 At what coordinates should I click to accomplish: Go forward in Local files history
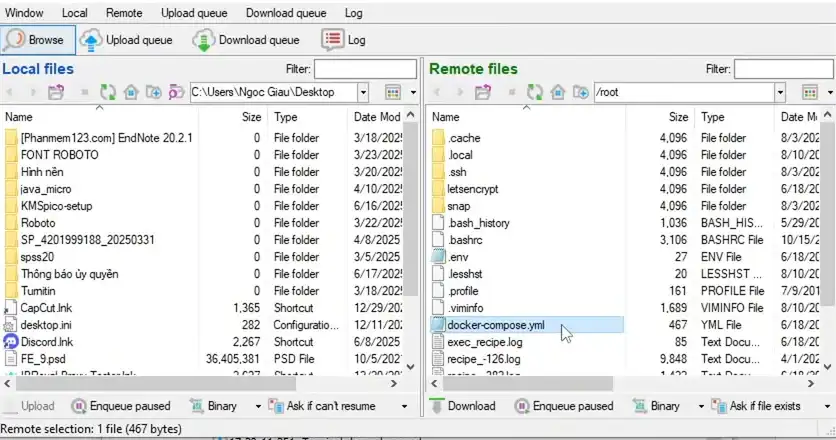pos(33,92)
